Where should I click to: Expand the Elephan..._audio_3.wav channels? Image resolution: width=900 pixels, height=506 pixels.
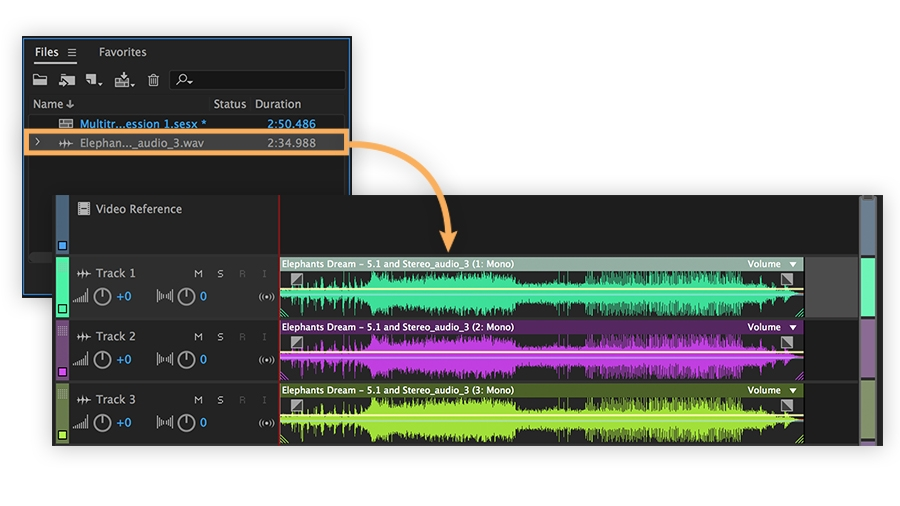pyautogui.click(x=38, y=142)
